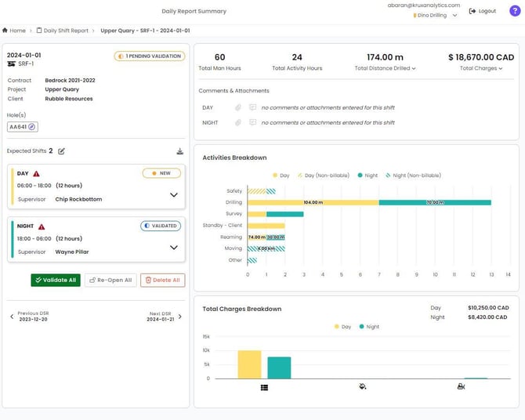Click the yellow Drilling day bar
The width and height of the screenshot is (525, 420).
313,202
